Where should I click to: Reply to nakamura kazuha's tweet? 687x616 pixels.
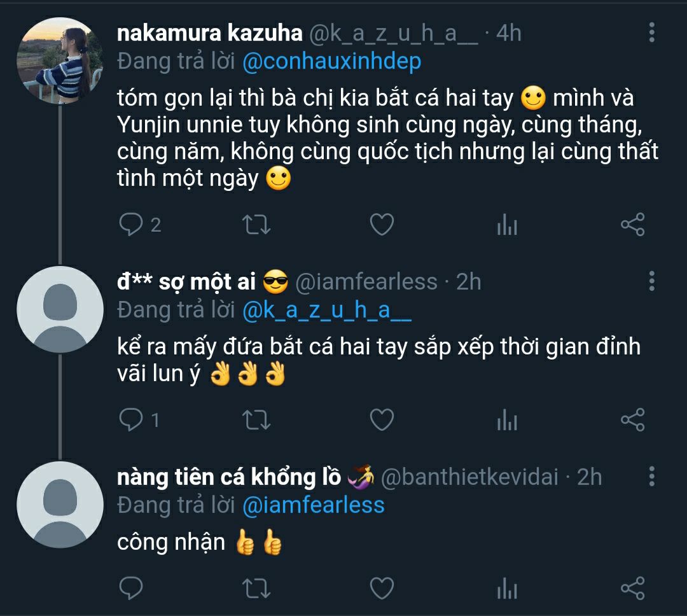tap(130, 224)
